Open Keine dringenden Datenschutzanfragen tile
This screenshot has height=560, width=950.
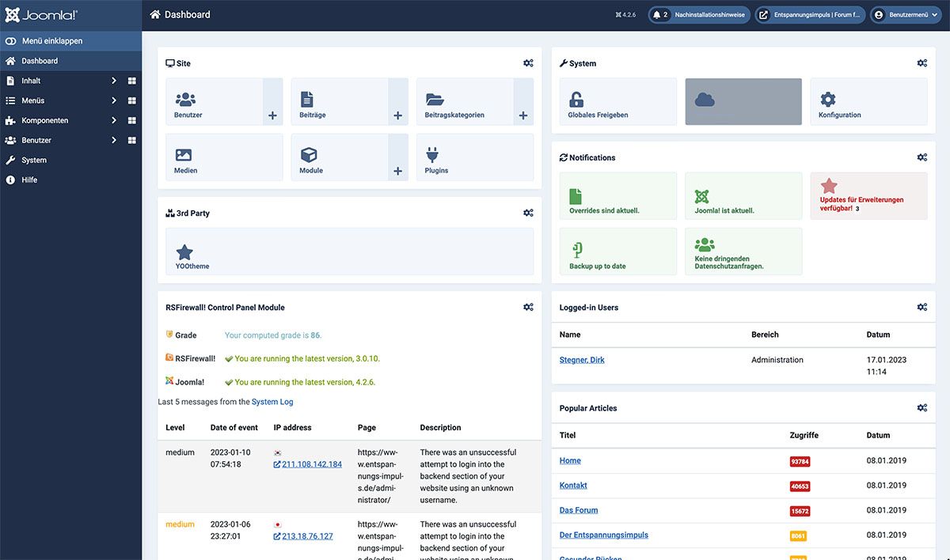tap(743, 252)
